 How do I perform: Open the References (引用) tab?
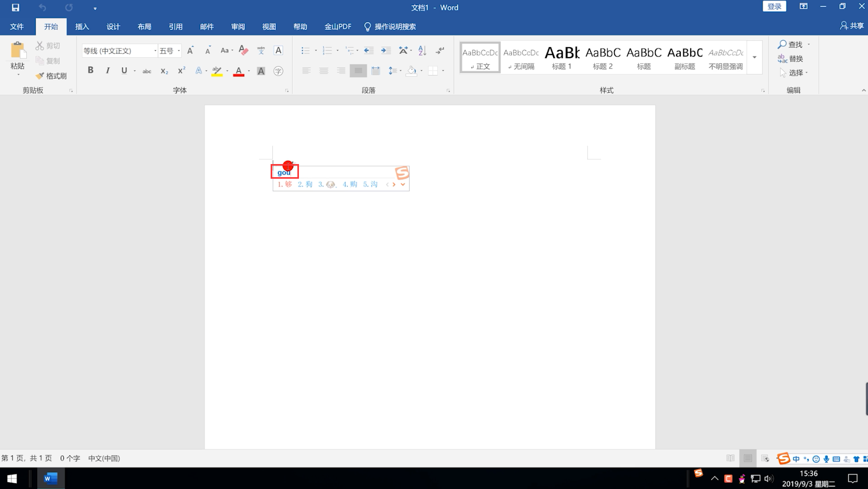coord(176,27)
